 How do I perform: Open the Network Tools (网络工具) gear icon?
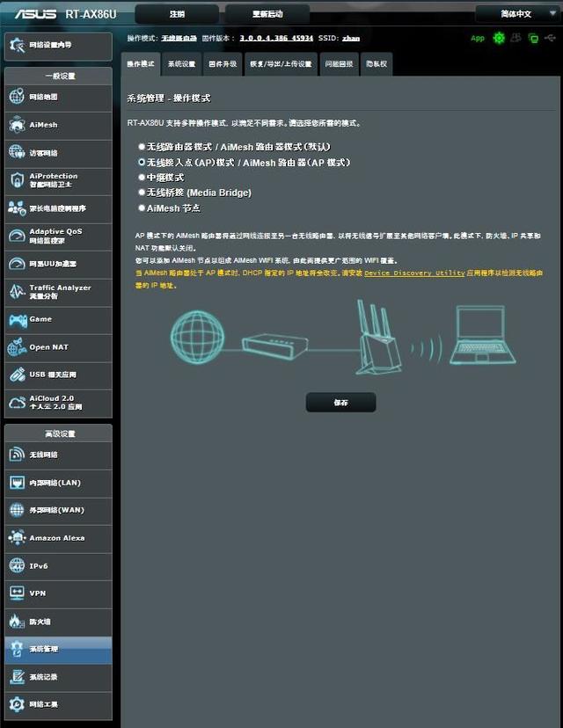point(17,704)
